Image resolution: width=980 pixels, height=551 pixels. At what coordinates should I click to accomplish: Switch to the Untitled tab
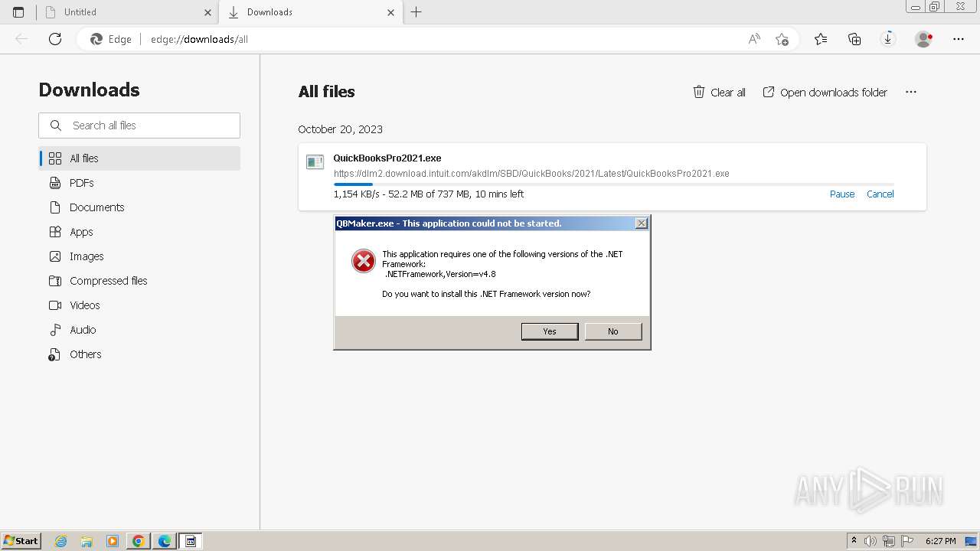pos(127,12)
